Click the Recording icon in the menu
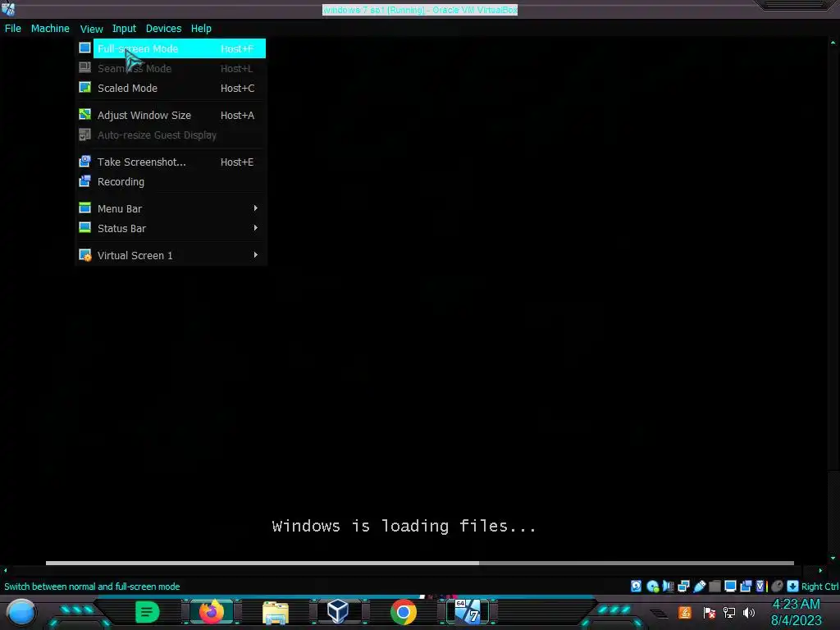 pos(84,181)
